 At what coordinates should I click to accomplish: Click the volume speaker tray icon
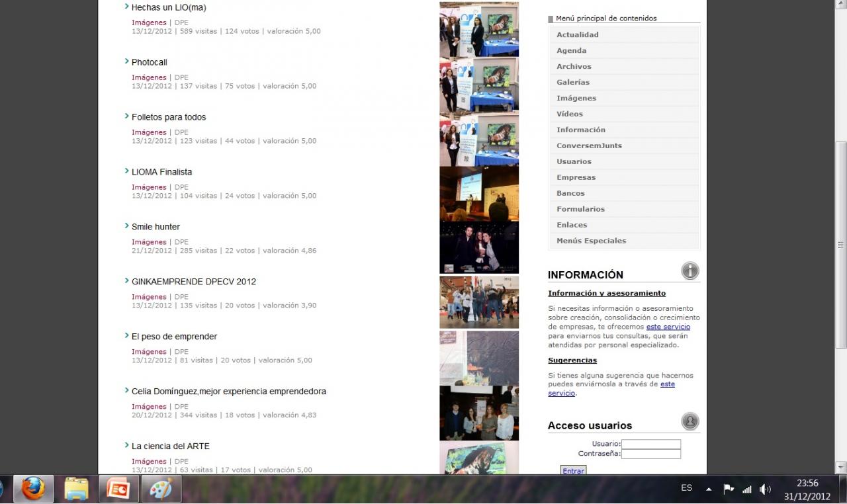[765, 489]
